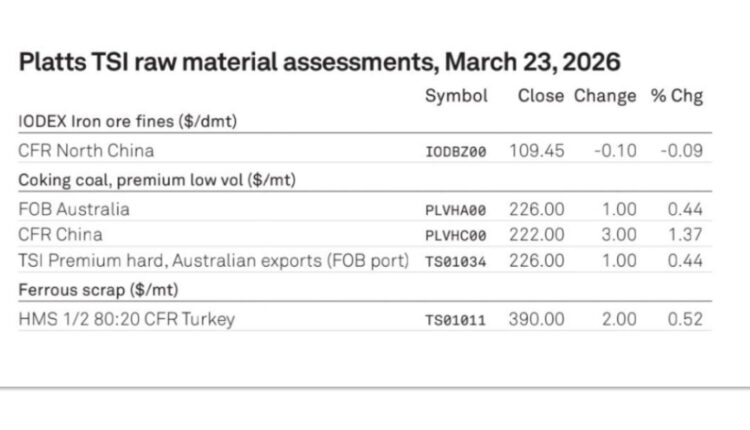
Task: Click the Symbol column header
Action: point(456,96)
